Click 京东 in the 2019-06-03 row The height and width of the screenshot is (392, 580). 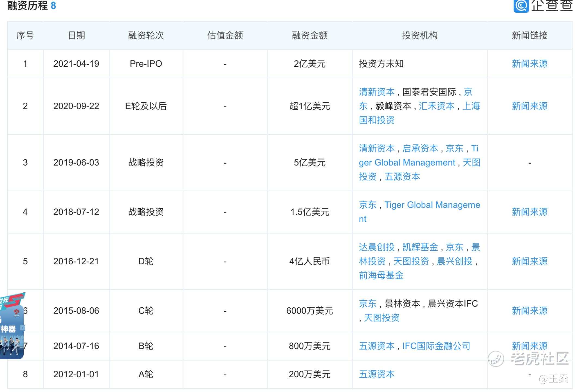(455, 148)
